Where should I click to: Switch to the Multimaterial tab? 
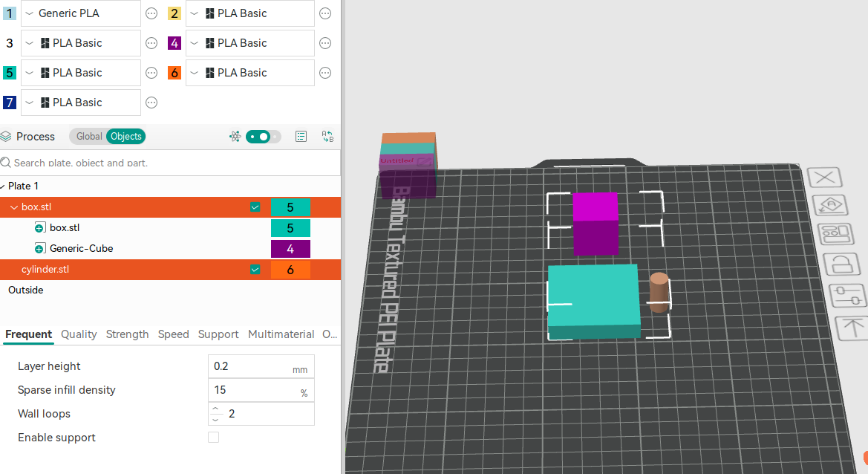click(x=281, y=334)
